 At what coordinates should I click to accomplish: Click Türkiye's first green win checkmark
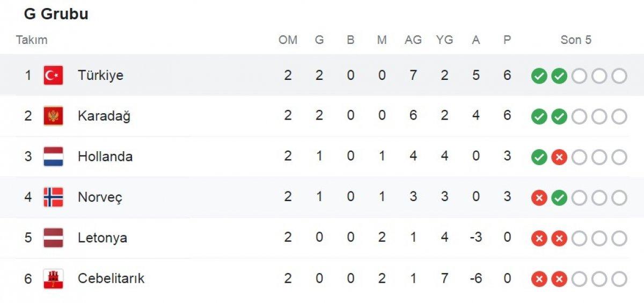click(x=539, y=76)
